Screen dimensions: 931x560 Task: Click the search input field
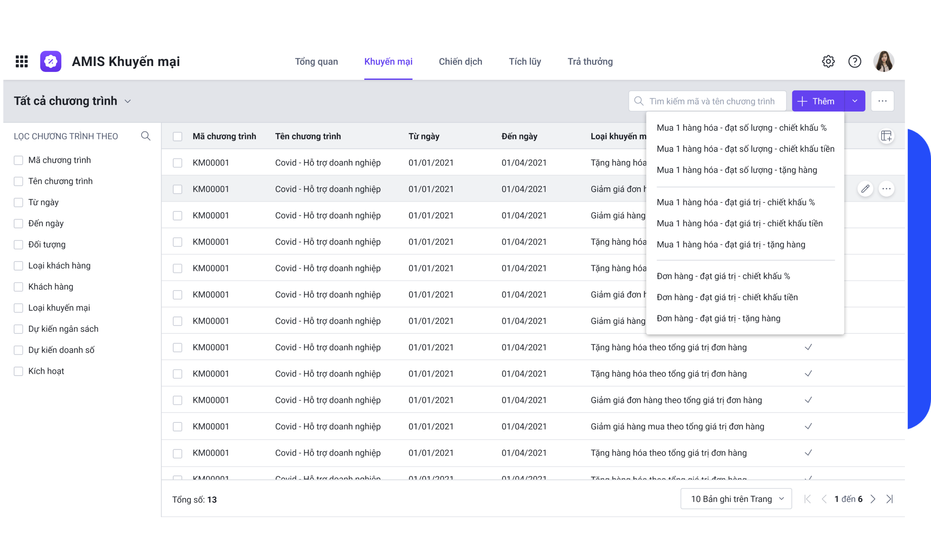coord(707,101)
